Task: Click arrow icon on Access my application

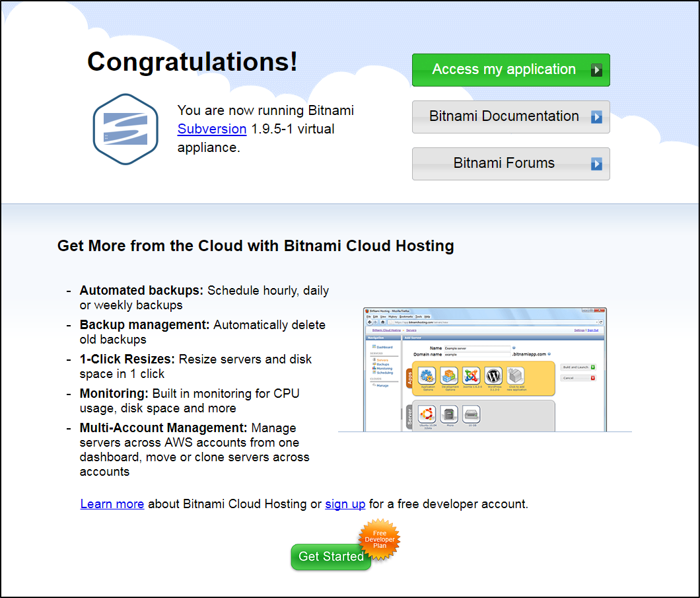Action: (x=596, y=70)
